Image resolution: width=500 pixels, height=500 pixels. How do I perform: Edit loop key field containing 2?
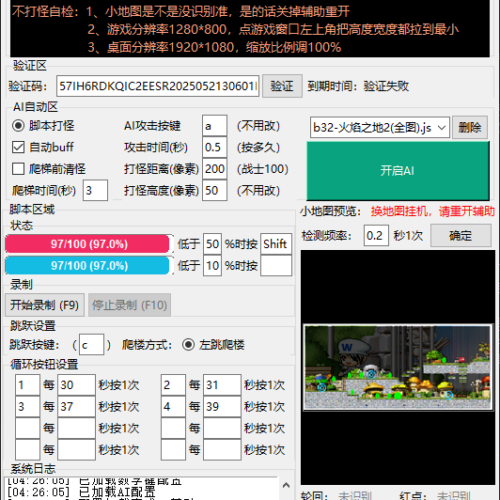(173, 385)
